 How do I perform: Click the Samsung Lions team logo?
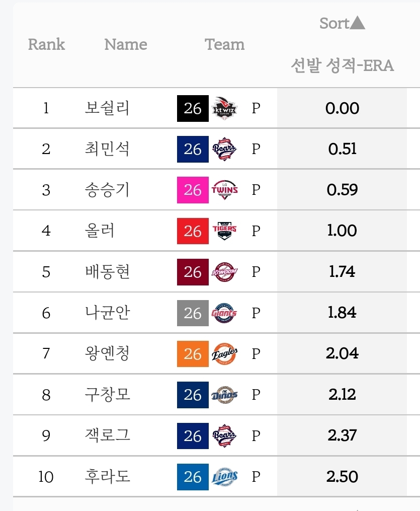[225, 476]
